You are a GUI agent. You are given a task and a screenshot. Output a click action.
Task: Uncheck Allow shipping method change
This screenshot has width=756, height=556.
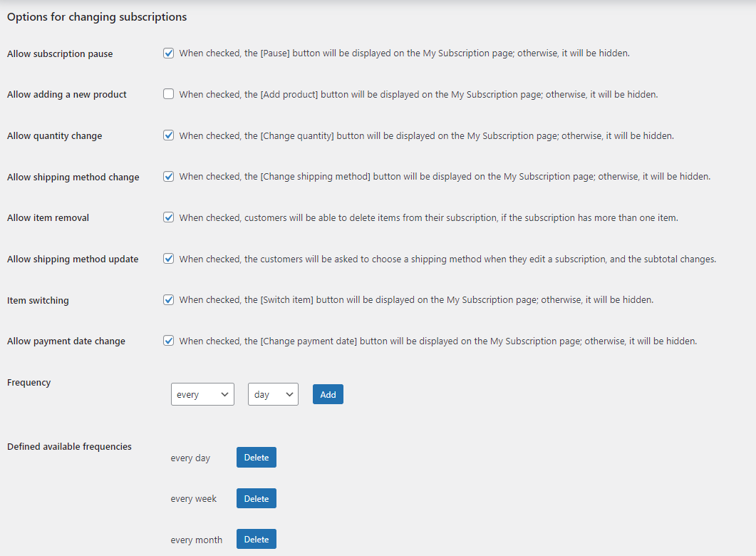point(168,176)
